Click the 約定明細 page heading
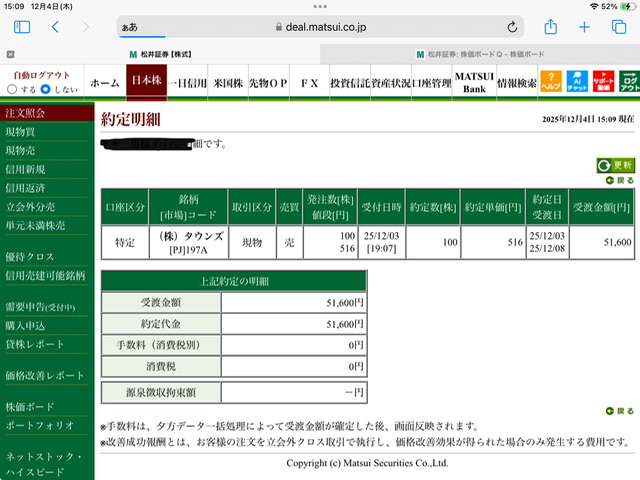Image resolution: width=640 pixels, height=480 pixels. 131,119
